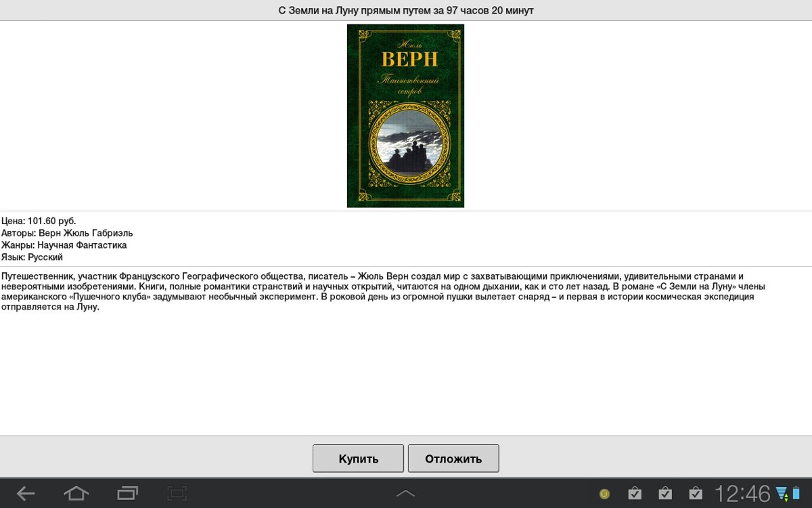Tap the Wi-Fi signal indicator

[x=782, y=493]
